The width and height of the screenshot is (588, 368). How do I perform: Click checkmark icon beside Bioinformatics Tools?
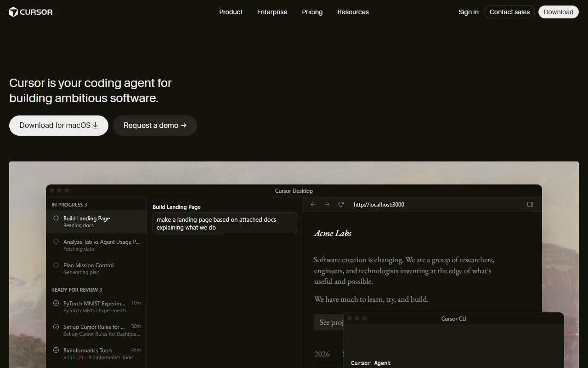(56, 350)
